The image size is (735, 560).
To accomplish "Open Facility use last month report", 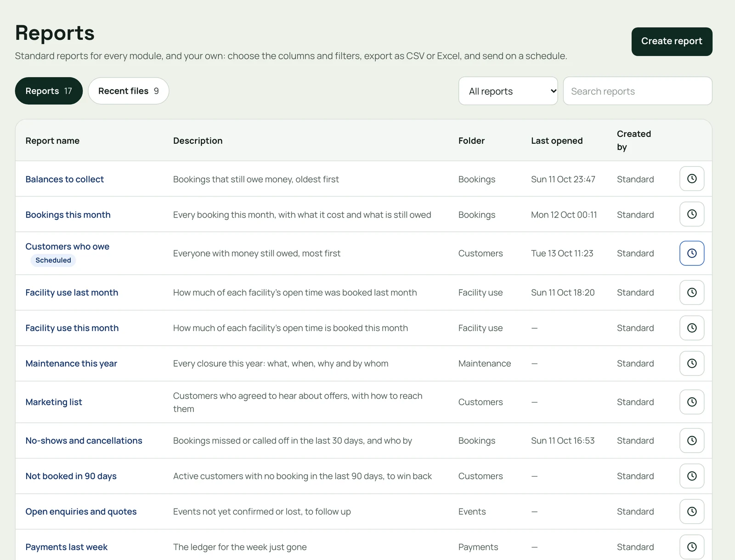I will tap(72, 292).
